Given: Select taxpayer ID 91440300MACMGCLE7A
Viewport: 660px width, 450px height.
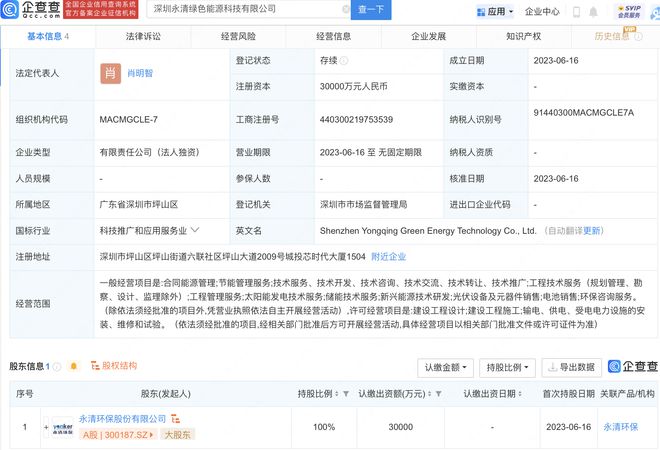Looking at the screenshot, I should point(583,113).
